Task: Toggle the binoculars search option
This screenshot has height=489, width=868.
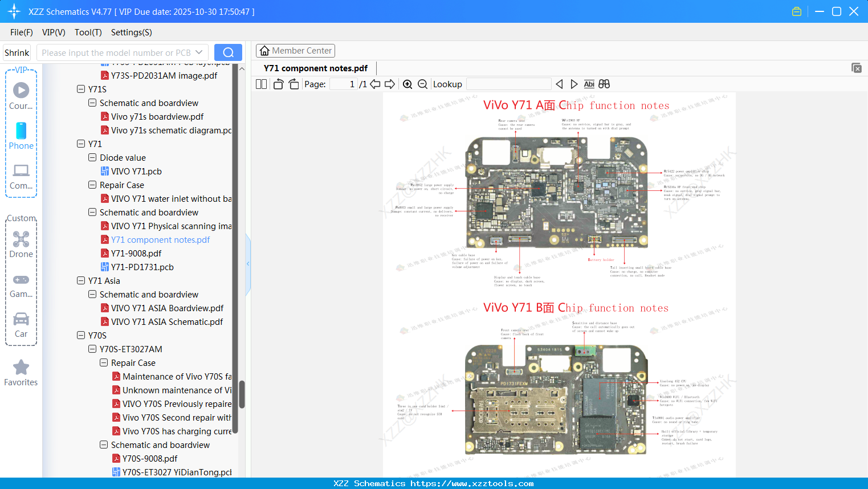Action: point(604,84)
